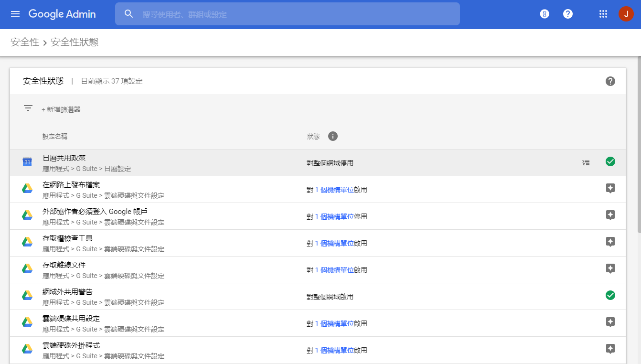Screen dimensions: 641x364
Task: Click green check for 網域外共用警告
Action: point(610,295)
